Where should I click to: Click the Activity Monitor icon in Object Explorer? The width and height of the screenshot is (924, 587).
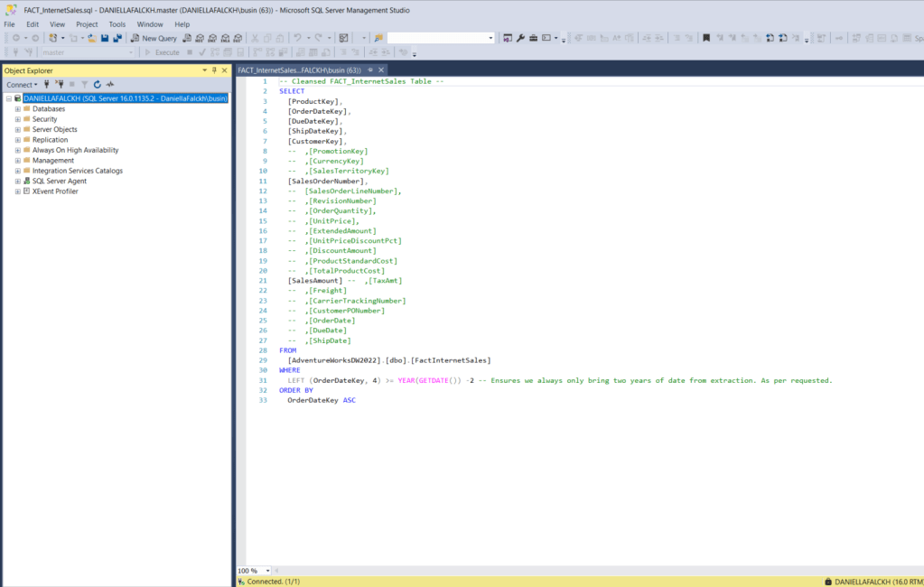pyautogui.click(x=109, y=84)
